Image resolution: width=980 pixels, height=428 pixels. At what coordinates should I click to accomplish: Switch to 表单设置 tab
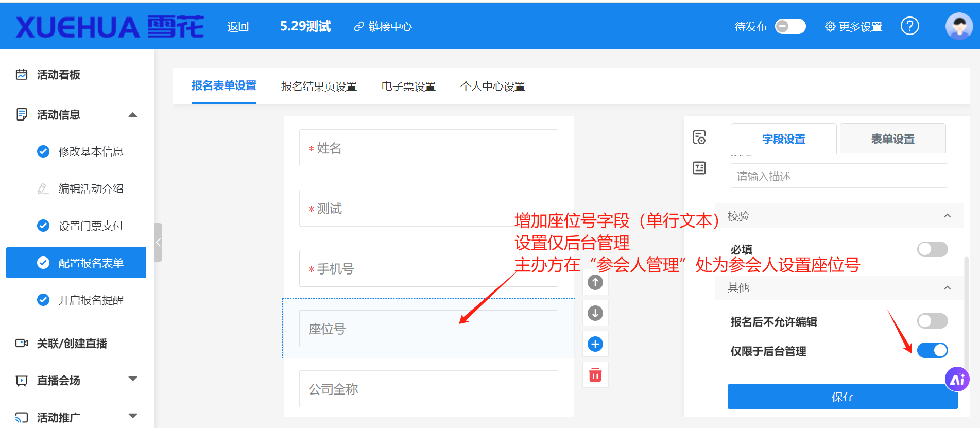(x=892, y=139)
